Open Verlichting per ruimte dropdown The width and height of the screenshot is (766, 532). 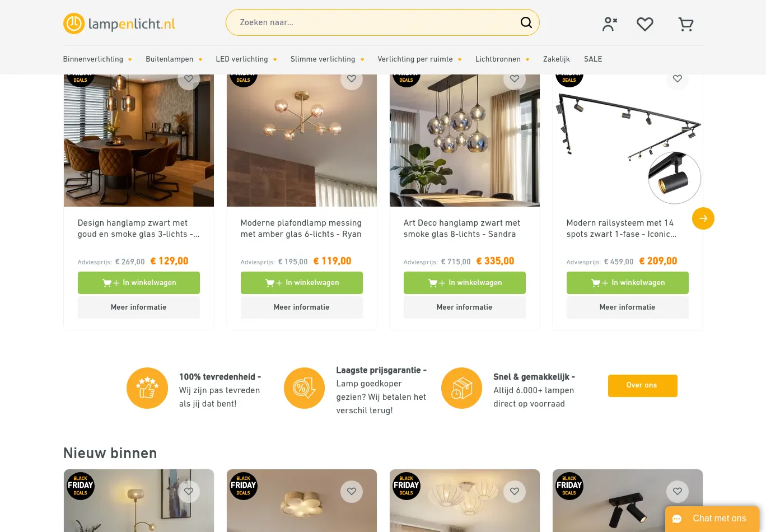click(419, 59)
